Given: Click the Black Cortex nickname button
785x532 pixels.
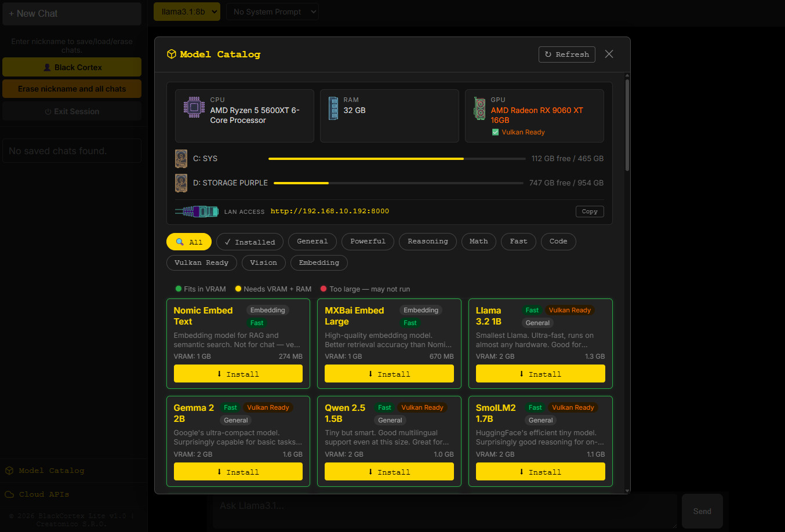Looking at the screenshot, I should coord(72,67).
